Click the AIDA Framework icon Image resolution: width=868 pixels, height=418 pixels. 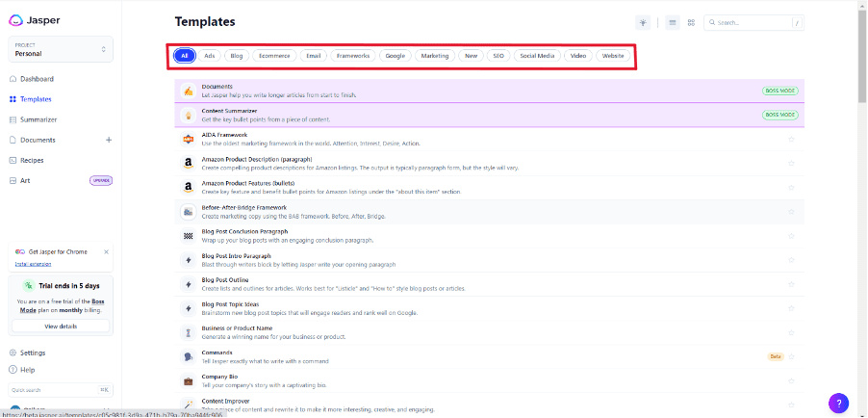coord(189,139)
